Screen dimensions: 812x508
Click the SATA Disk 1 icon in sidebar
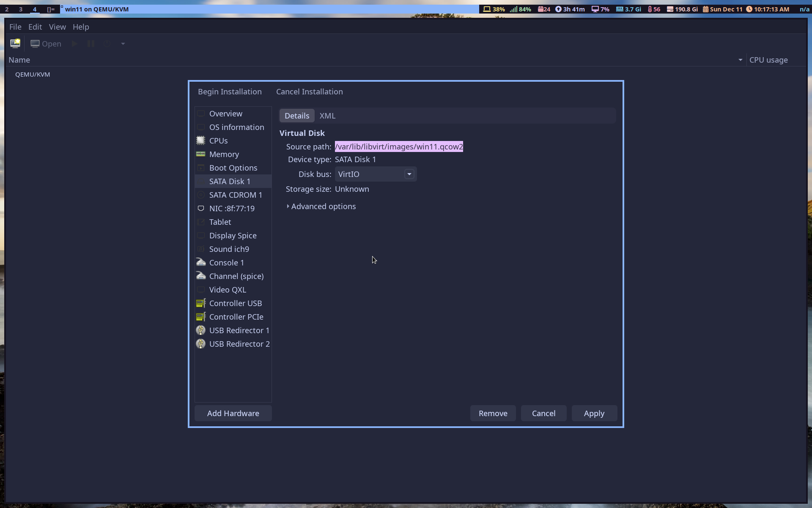tap(200, 181)
